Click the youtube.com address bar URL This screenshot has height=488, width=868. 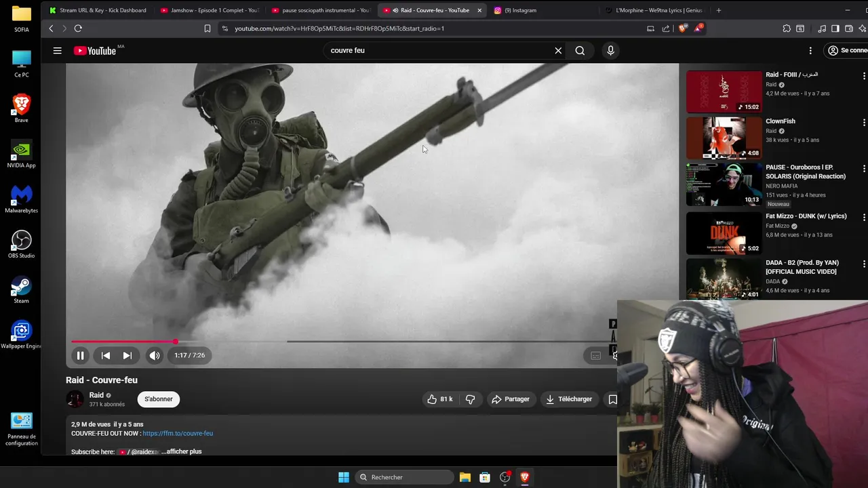click(x=339, y=28)
